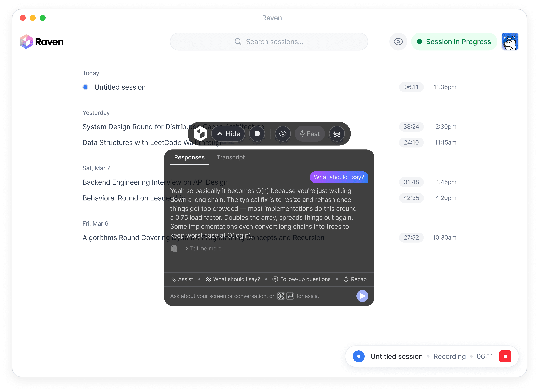This screenshot has width=539, height=392.
Task: Click blue recording indicator in status pill
Action: tap(358, 356)
